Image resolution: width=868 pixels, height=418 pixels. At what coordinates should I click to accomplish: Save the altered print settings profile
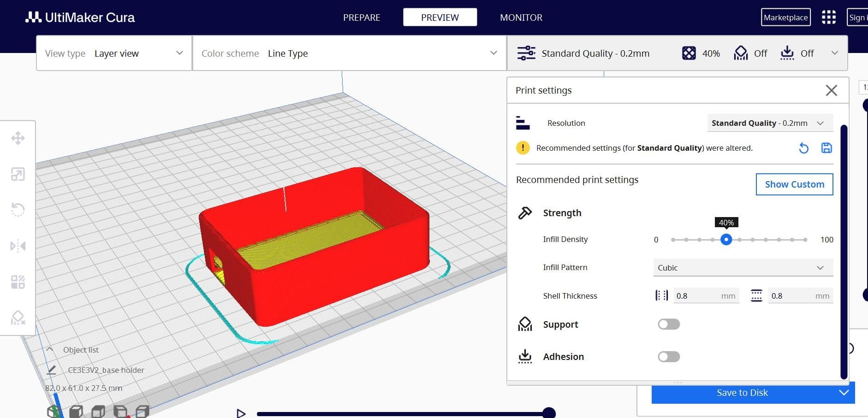[827, 148]
